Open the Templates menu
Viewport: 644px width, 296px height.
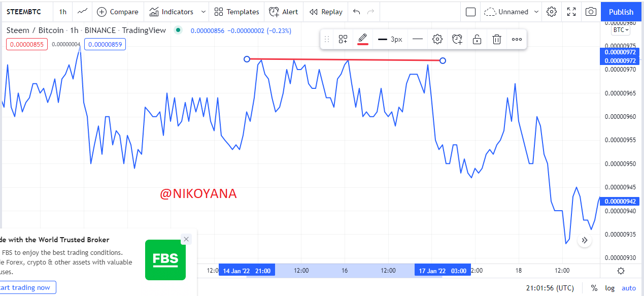[x=236, y=12]
